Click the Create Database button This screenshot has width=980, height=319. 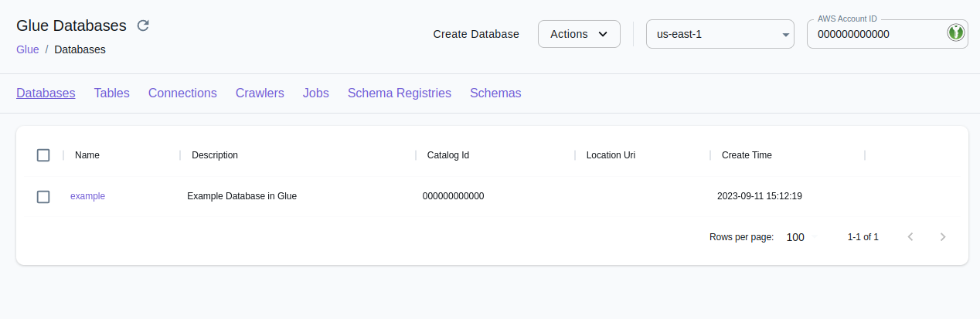pyautogui.click(x=476, y=34)
